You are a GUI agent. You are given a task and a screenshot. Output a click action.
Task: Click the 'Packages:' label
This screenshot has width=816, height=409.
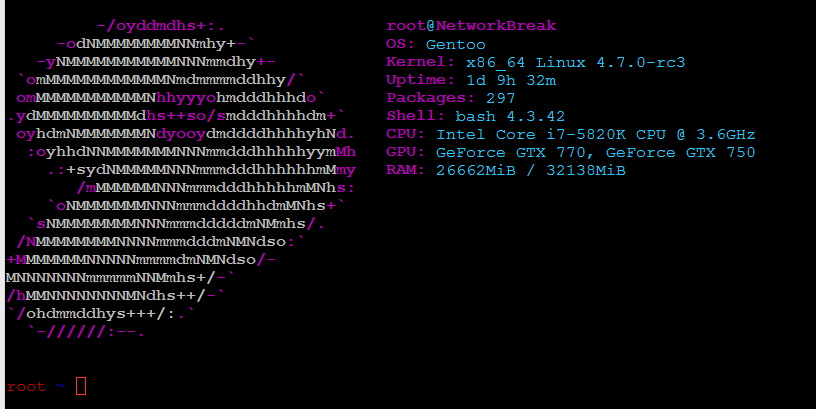coord(430,98)
